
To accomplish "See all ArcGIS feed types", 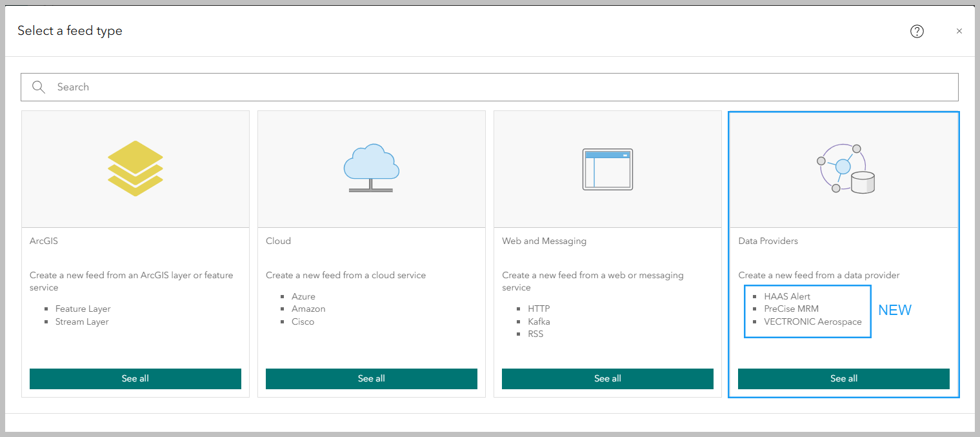I will (135, 379).
